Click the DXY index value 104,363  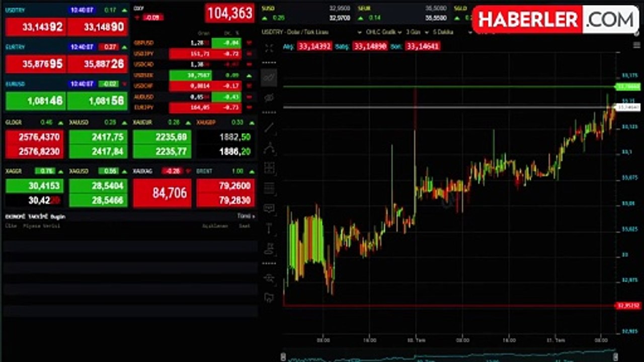(x=230, y=14)
